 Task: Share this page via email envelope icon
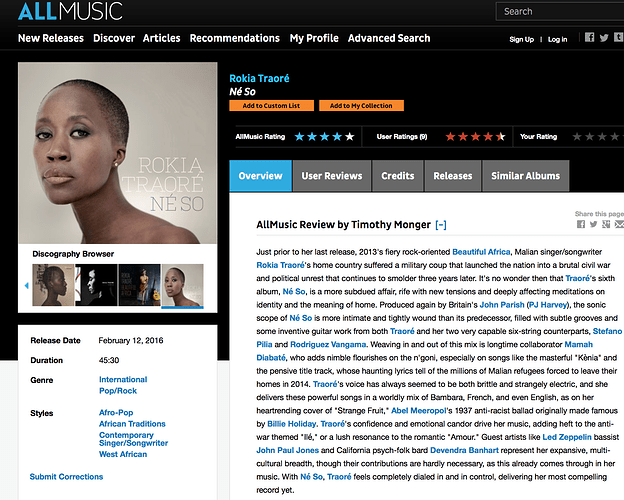619,224
